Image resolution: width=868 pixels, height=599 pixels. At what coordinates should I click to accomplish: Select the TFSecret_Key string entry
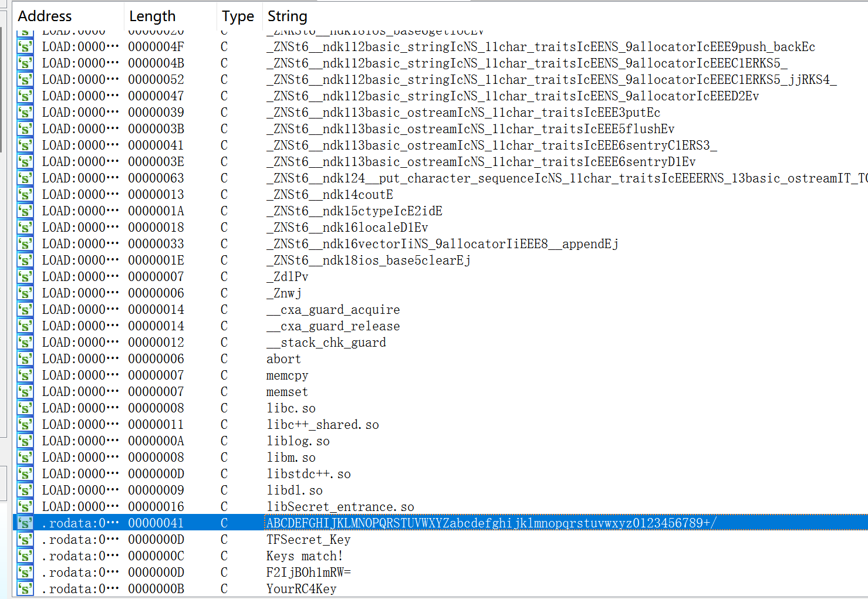pyautogui.click(x=308, y=539)
